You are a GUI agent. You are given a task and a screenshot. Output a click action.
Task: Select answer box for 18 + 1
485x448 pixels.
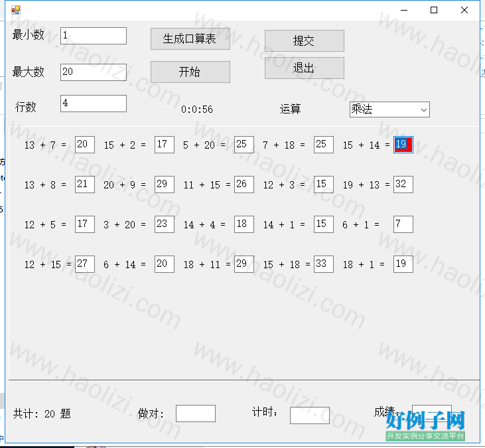pyautogui.click(x=403, y=264)
